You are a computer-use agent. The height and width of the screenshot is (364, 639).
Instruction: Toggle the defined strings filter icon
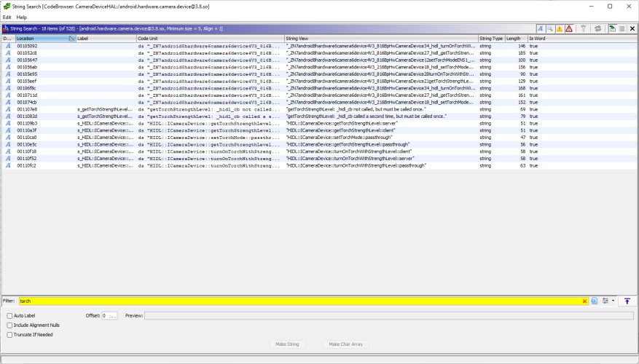[x=540, y=28]
